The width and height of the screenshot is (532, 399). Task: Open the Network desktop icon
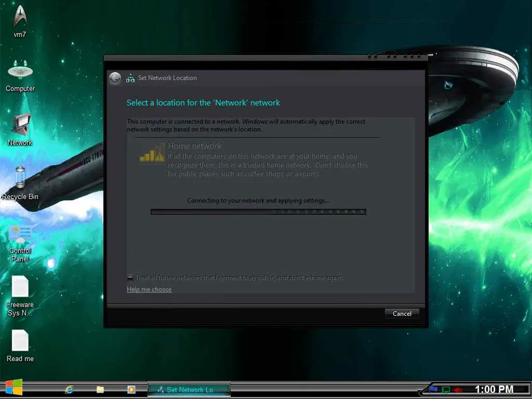point(20,130)
